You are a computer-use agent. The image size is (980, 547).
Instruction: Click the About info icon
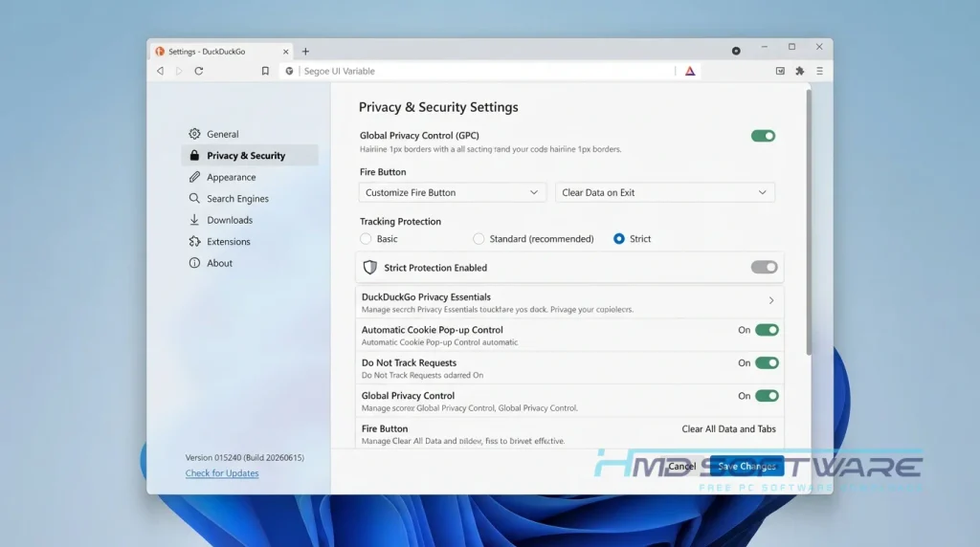coord(194,263)
